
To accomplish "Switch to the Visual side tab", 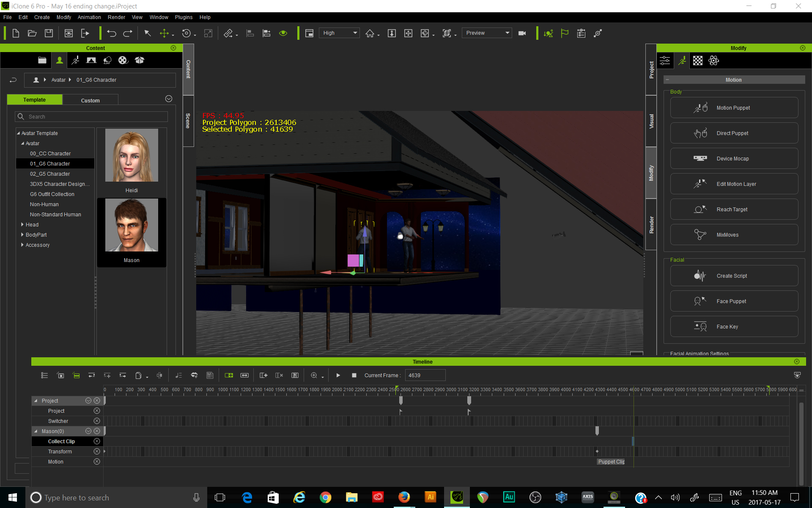I will click(651, 121).
